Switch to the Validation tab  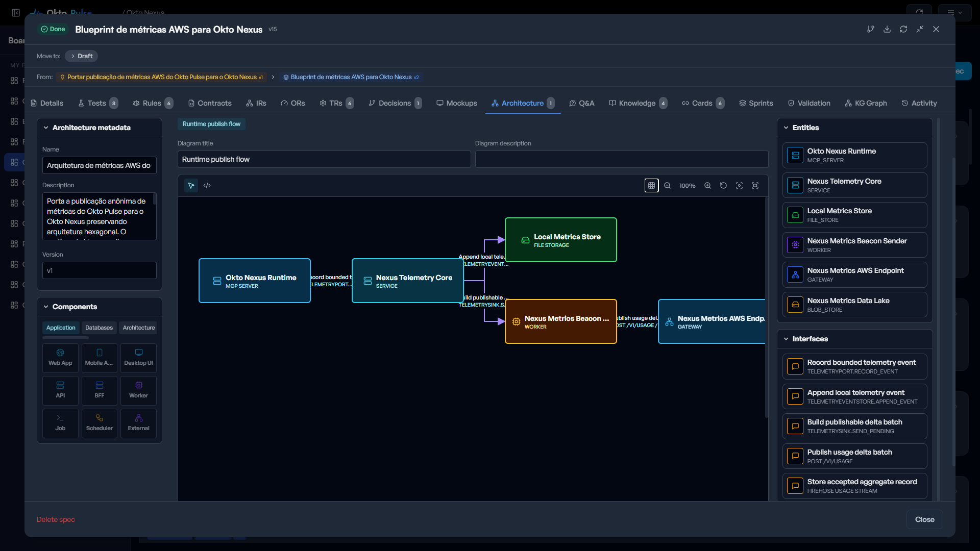pos(809,103)
